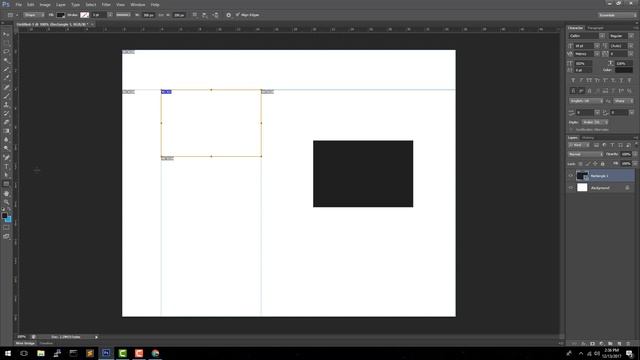Toggle visibility of Background layer
The height and width of the screenshot is (360, 640).
coord(571,188)
